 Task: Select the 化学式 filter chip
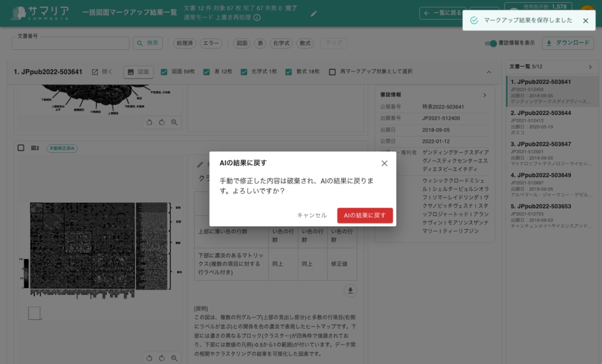281,43
